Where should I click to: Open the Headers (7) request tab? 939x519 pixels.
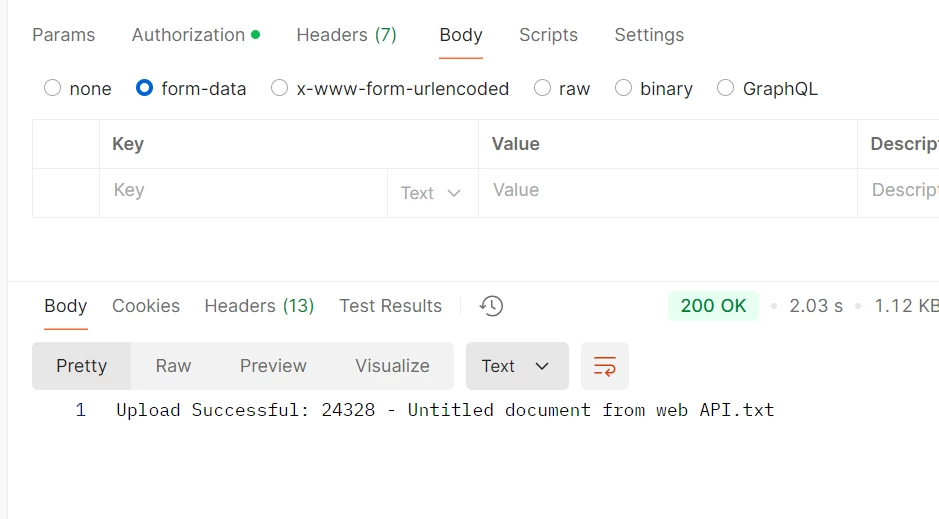click(346, 35)
